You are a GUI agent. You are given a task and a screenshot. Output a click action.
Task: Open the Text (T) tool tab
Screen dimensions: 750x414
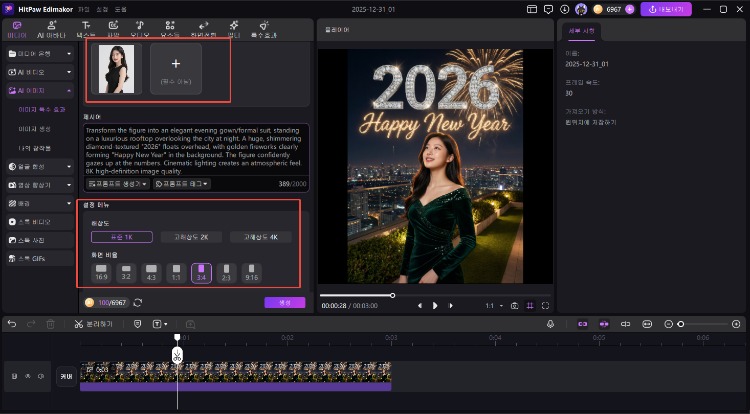pyautogui.click(x=86, y=29)
